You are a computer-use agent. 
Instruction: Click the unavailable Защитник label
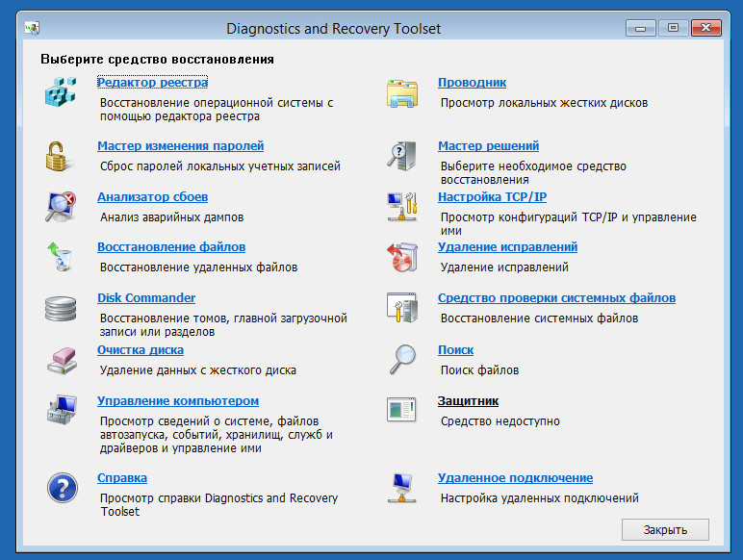point(468,401)
